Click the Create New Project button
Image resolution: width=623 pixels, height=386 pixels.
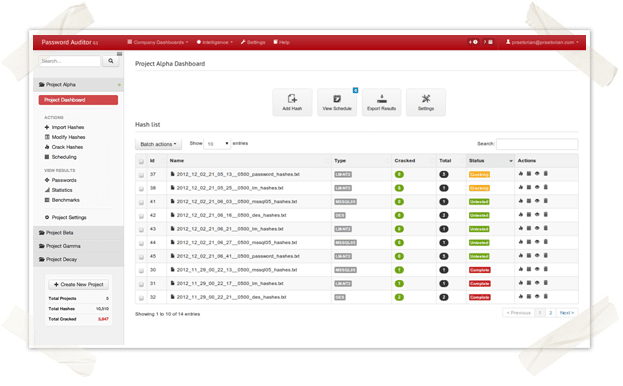[x=79, y=284]
